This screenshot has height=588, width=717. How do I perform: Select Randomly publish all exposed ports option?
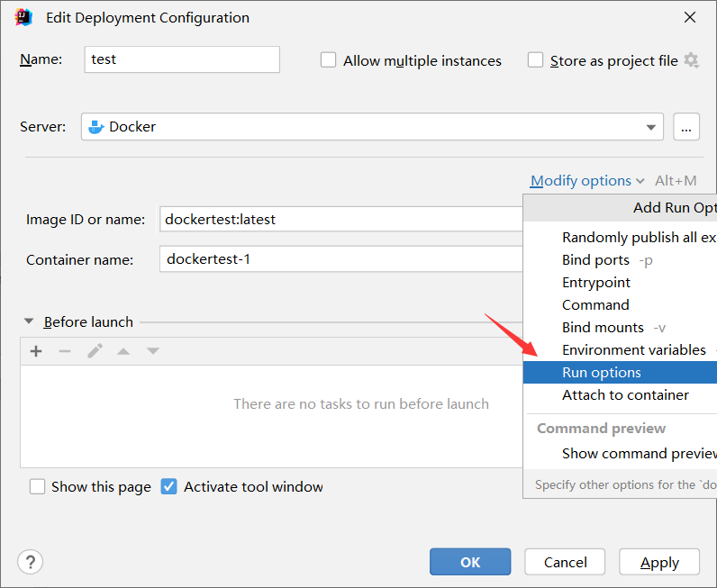pyautogui.click(x=620, y=238)
